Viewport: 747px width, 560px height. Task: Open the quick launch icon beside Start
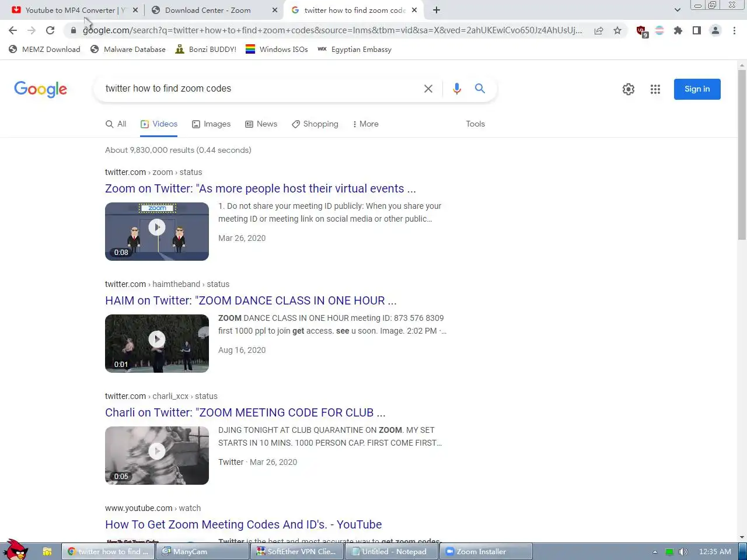pos(47,552)
